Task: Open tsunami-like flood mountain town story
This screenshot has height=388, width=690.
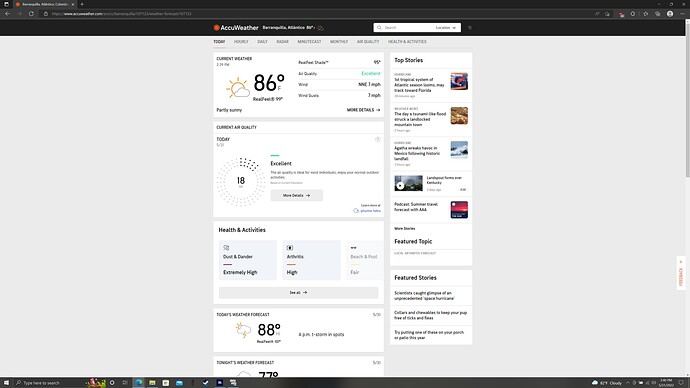Action: pyautogui.click(x=420, y=119)
